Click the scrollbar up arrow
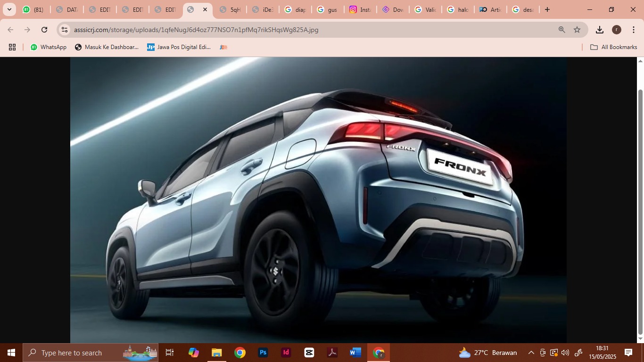Viewport: 644px width, 362px height. click(x=640, y=60)
